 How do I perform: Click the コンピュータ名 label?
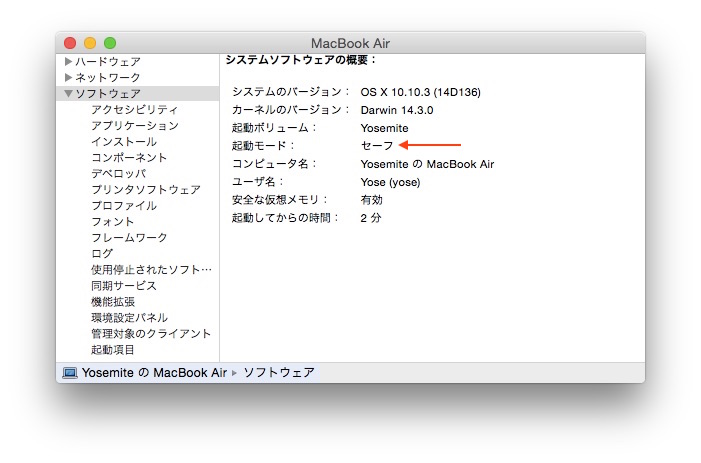click(274, 164)
